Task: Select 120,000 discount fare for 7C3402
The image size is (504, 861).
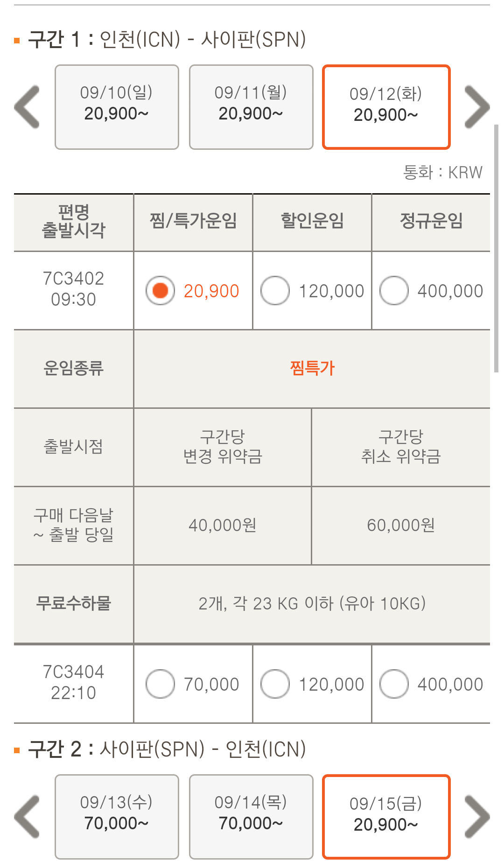Action: pyautogui.click(x=275, y=290)
